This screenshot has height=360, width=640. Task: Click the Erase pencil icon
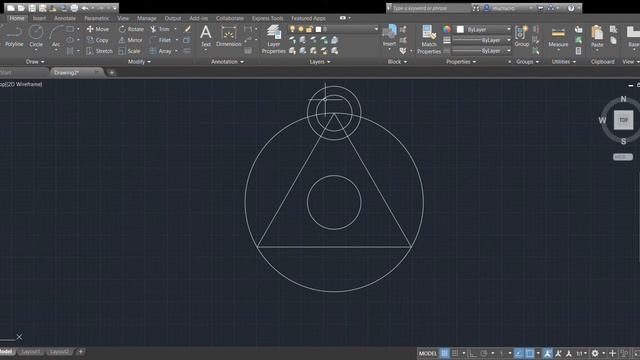[187, 29]
